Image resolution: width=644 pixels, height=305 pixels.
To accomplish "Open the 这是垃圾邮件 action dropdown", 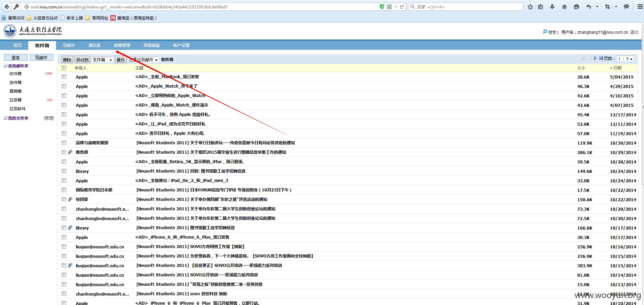I will tap(144, 60).
